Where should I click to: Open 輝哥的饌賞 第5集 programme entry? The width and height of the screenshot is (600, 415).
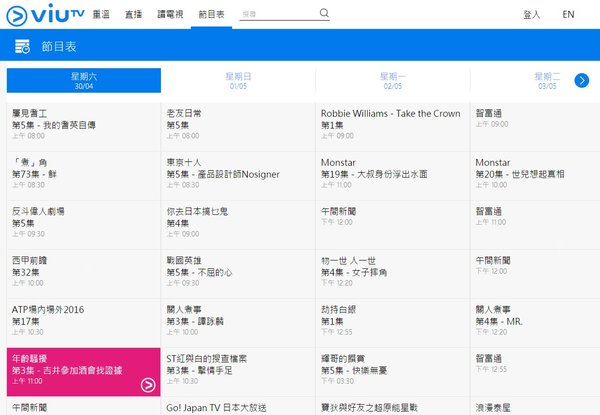coord(393,372)
